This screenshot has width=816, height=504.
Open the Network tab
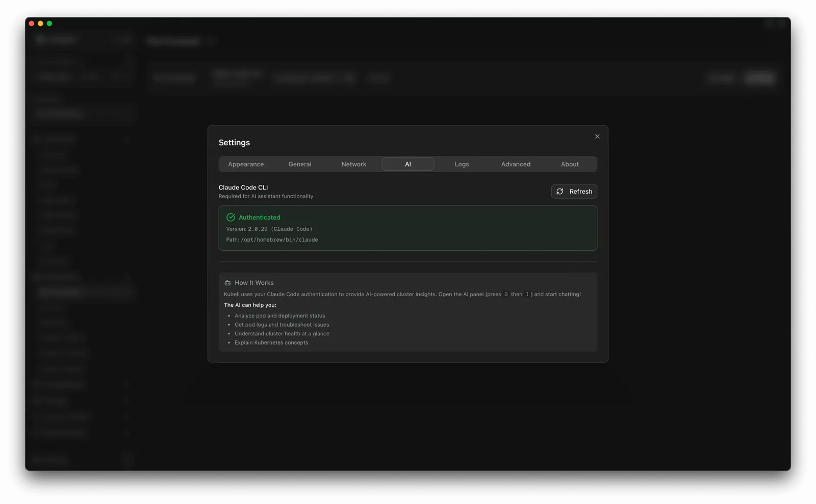click(354, 164)
